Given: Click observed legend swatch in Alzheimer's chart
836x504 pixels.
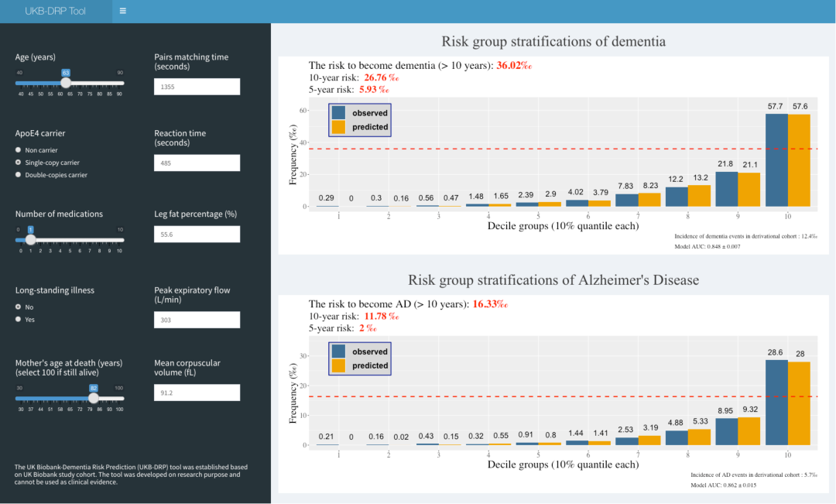Looking at the screenshot, I should [338, 351].
